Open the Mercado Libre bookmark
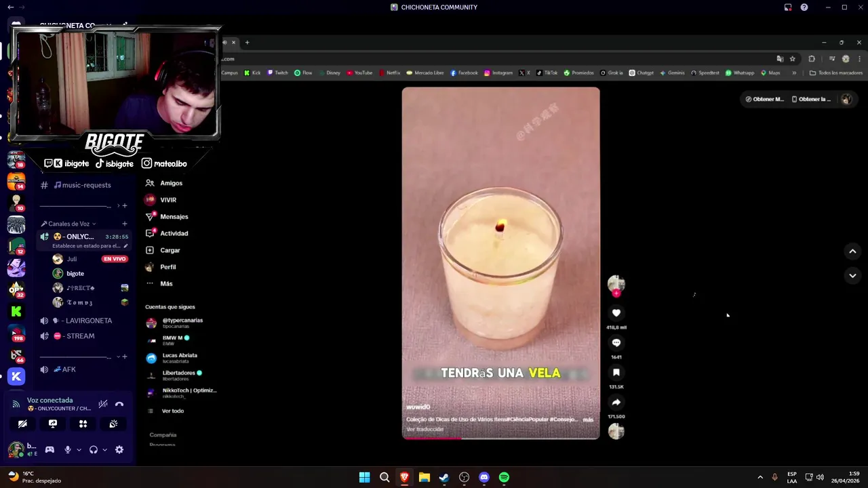Viewport: 868px width, 488px height. click(425, 73)
